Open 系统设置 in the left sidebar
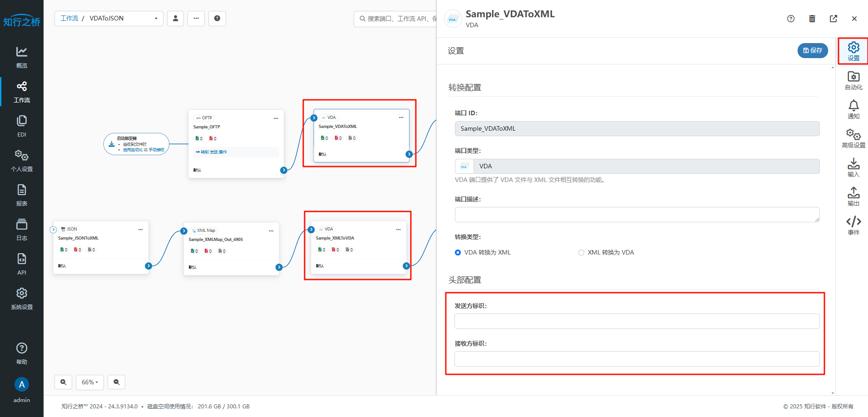The width and height of the screenshot is (868, 417). 22,299
